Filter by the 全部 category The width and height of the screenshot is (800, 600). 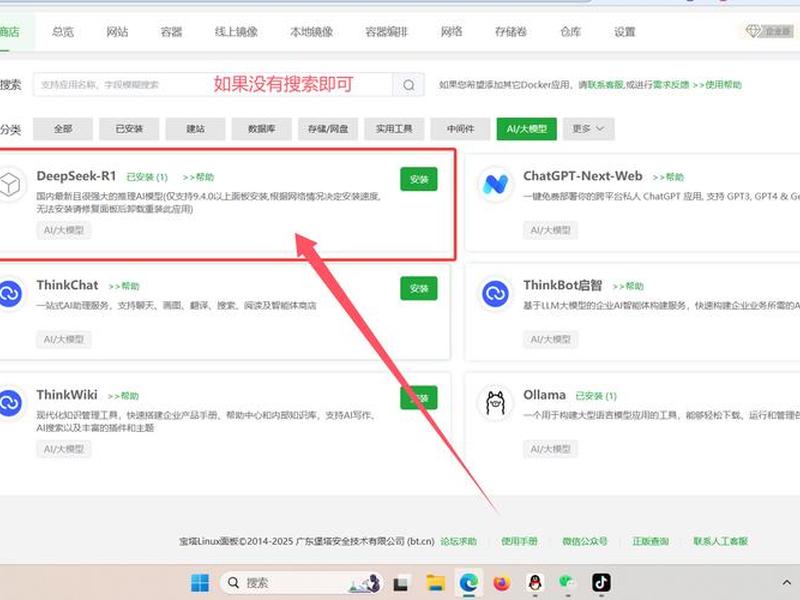(63, 129)
